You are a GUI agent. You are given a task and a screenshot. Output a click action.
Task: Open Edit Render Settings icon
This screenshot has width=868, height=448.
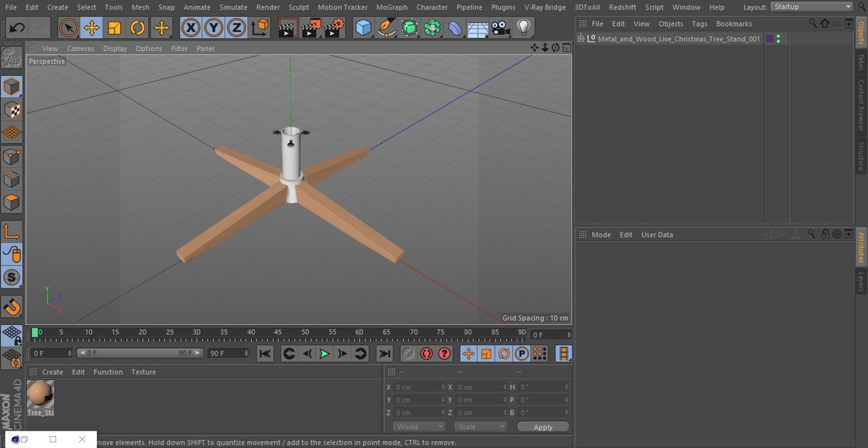pos(335,28)
